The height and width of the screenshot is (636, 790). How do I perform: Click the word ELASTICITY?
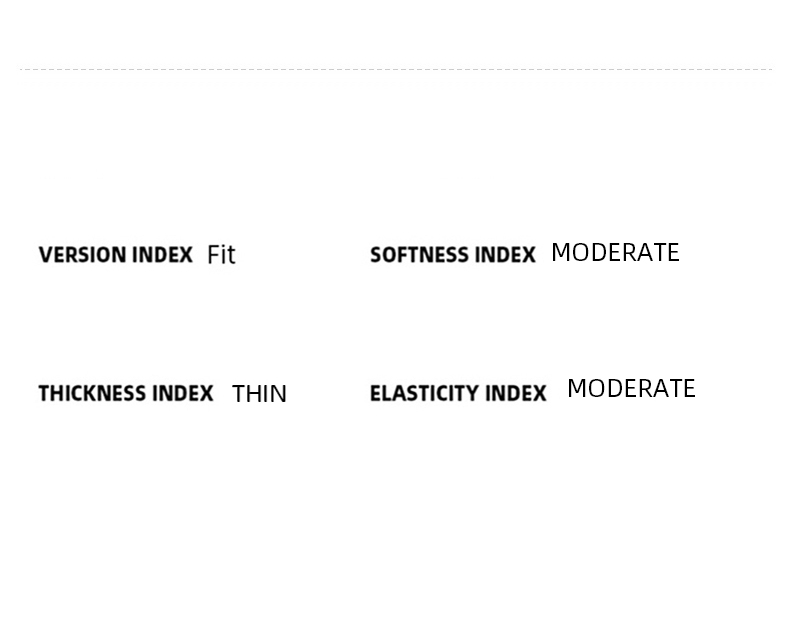[x=424, y=393]
